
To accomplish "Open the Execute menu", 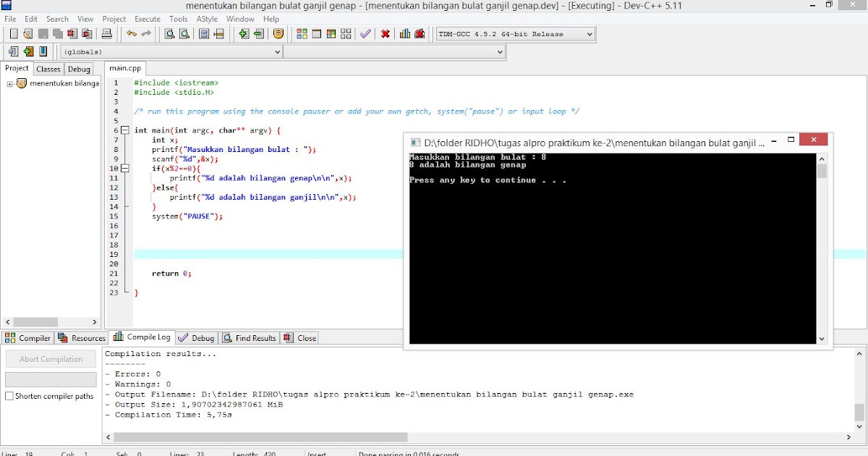I will (x=148, y=19).
